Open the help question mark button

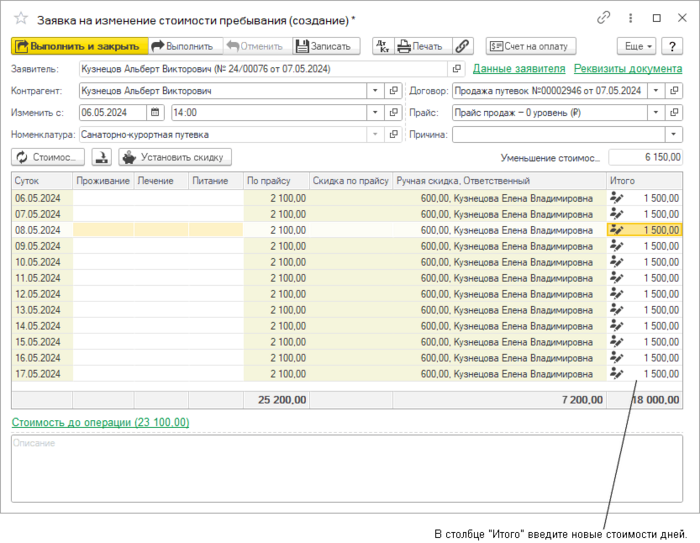point(673,46)
